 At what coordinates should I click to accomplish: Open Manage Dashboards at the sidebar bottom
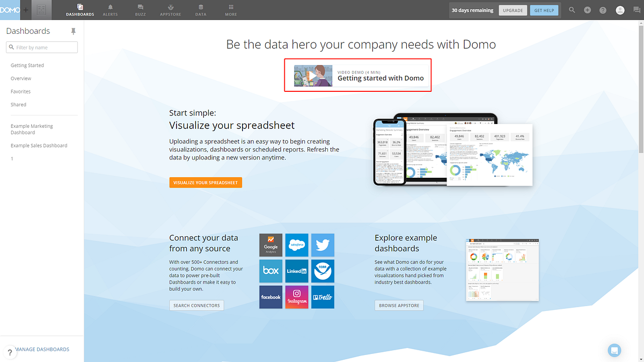pyautogui.click(x=42, y=349)
